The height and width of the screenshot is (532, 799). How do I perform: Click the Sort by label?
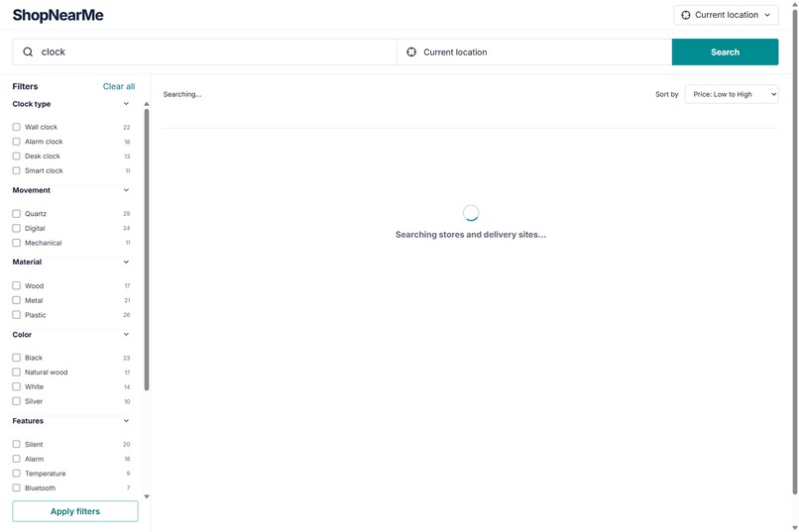(x=666, y=94)
